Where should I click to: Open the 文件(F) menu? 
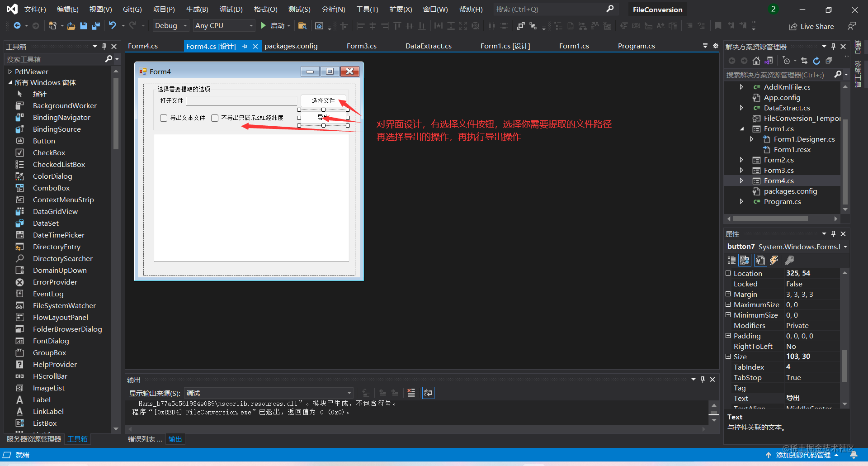pos(35,9)
